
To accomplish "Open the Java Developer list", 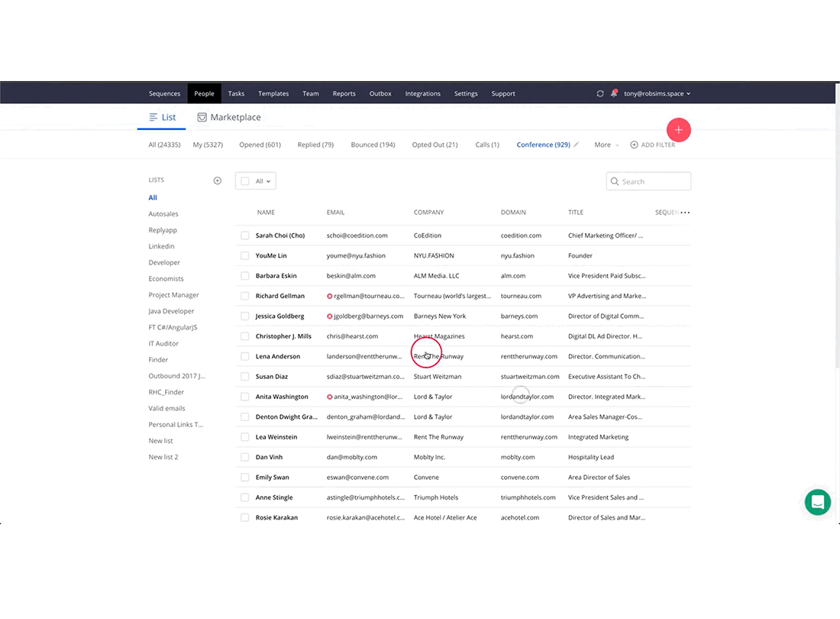I will (171, 311).
